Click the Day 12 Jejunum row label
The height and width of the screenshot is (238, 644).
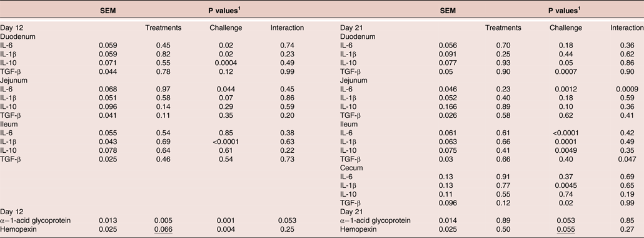tap(14, 80)
